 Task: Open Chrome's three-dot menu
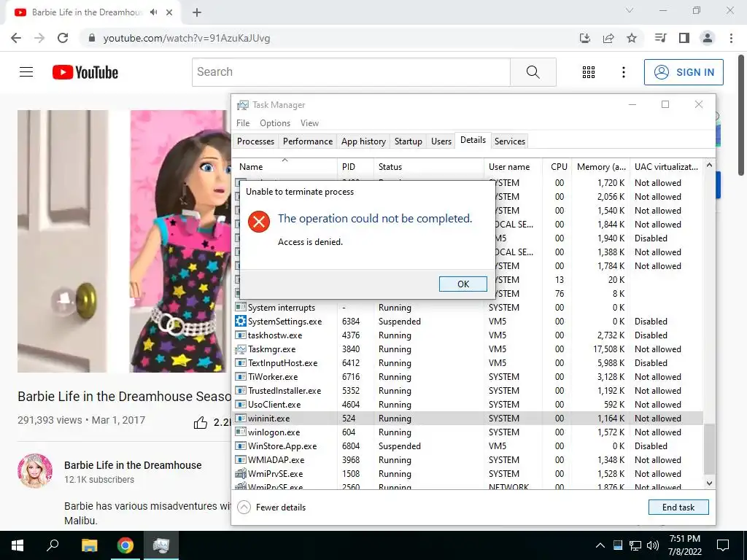coord(731,38)
